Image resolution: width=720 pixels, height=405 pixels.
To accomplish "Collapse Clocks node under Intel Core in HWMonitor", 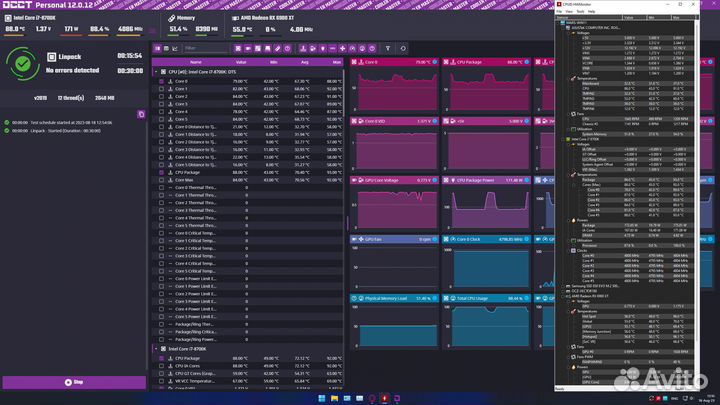I will coord(568,250).
